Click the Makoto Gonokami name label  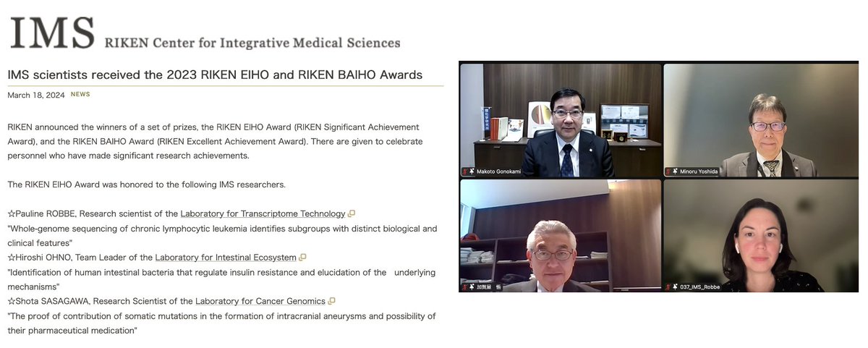pyautogui.click(x=500, y=171)
